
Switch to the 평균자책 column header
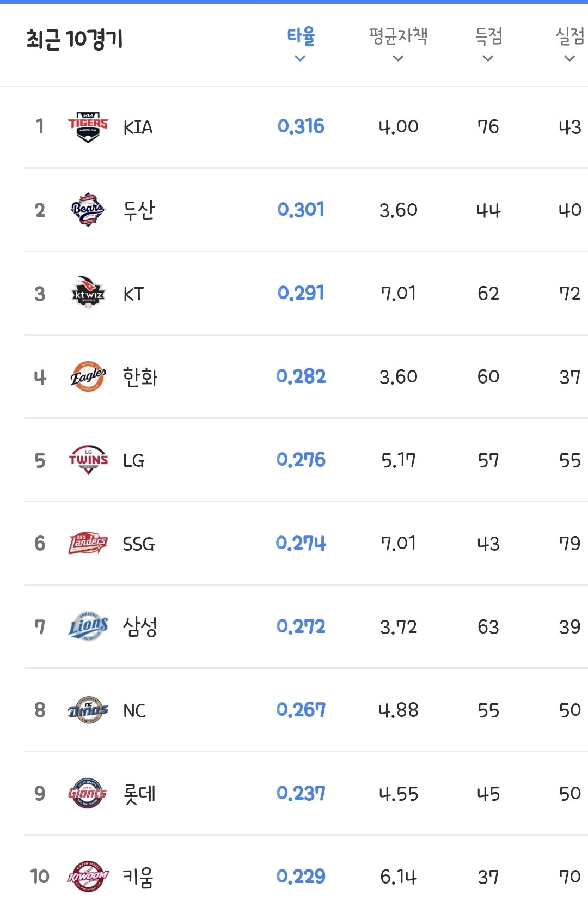pyautogui.click(x=398, y=36)
